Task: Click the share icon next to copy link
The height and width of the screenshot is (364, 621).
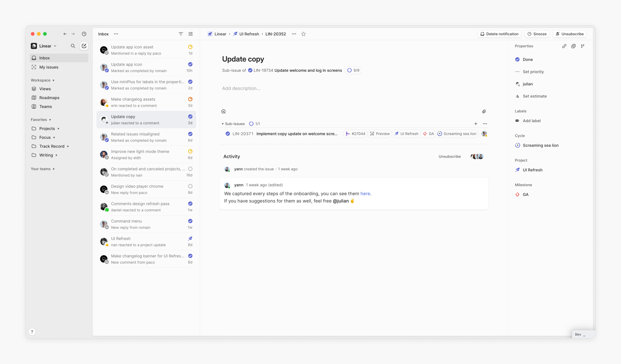Action: (x=573, y=46)
